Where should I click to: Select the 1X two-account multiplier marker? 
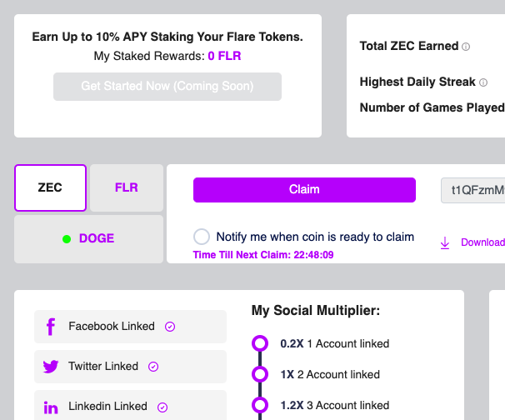260,374
